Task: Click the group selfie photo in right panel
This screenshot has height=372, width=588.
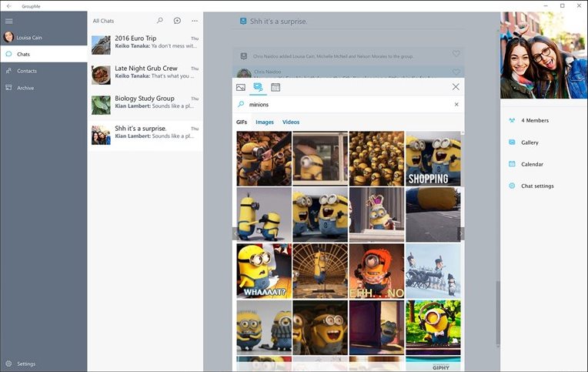Action: [x=544, y=55]
